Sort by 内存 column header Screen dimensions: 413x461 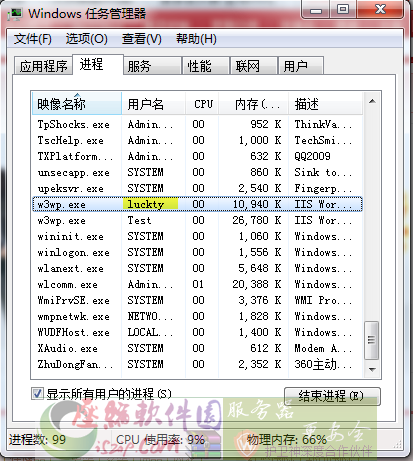point(254,104)
